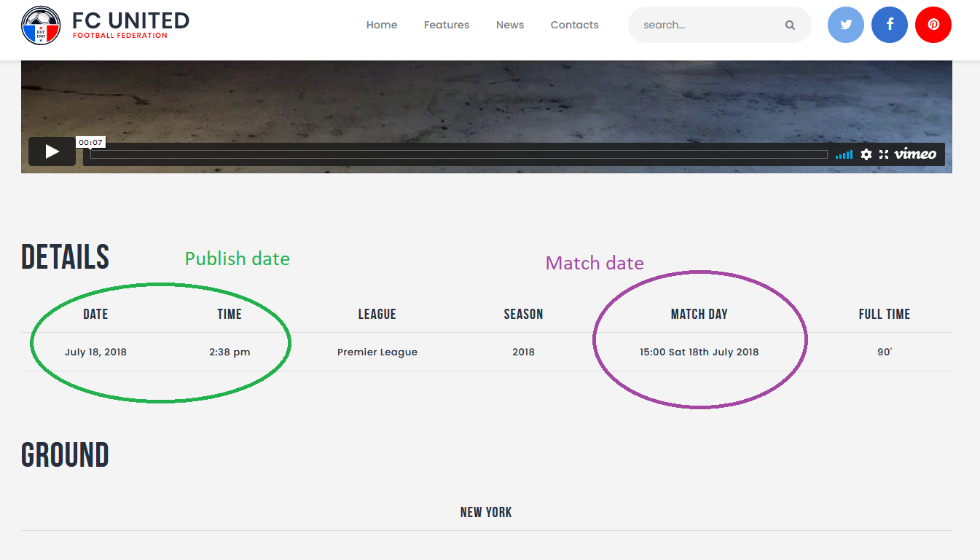Enter fullscreen video mode
The height and width of the screenshot is (560, 980).
coord(884,154)
